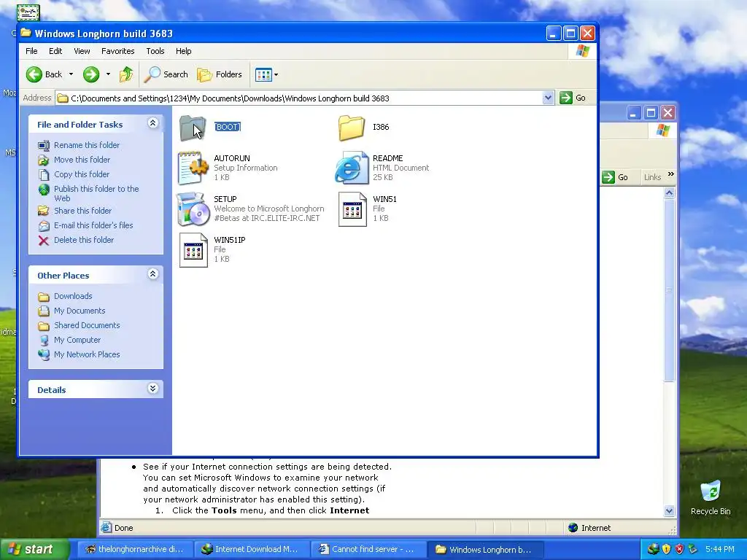Select the BOOT folder icon

pos(193,128)
